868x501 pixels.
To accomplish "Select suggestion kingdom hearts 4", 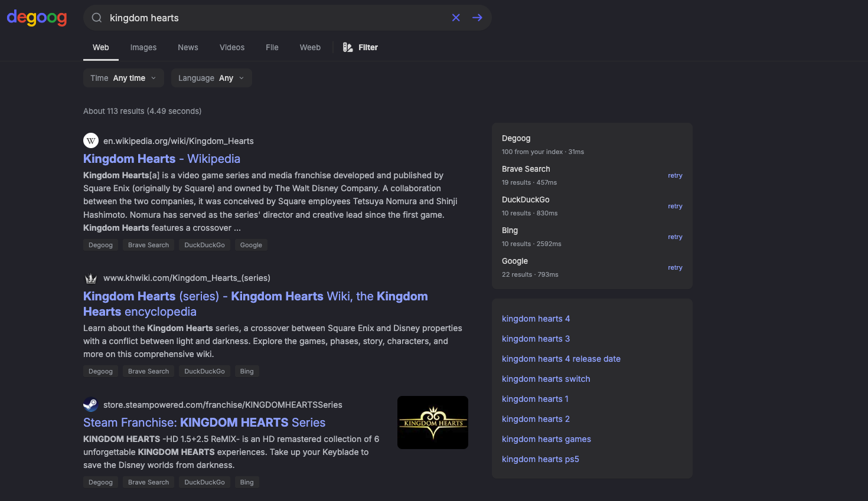I will [536, 319].
